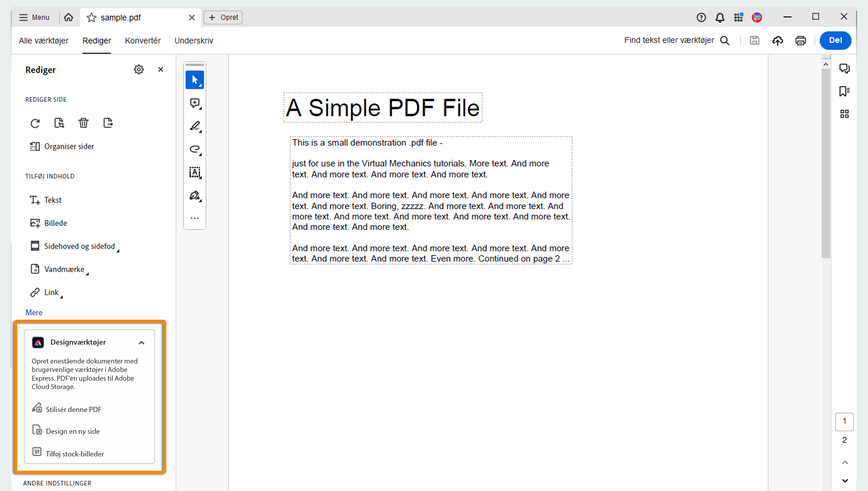868x491 pixels.
Task: Select the freehand draw lasso tool
Action: pos(195,149)
